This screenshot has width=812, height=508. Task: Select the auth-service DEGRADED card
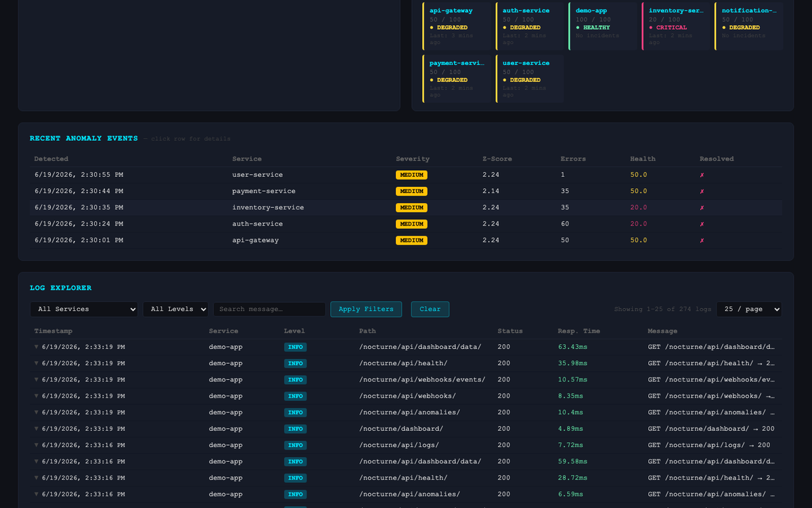point(530,26)
